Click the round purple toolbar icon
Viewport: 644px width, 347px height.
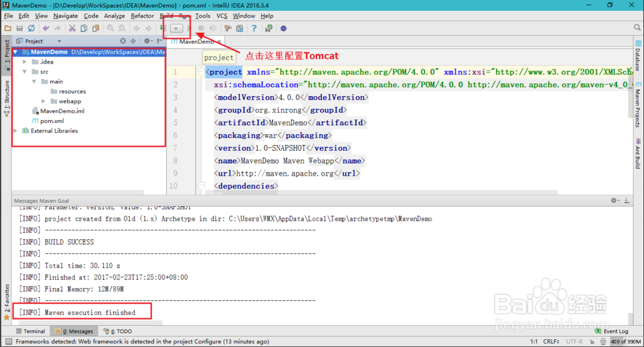[283, 28]
